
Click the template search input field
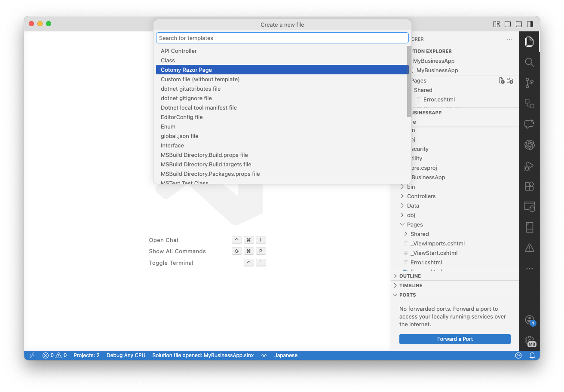click(x=282, y=38)
